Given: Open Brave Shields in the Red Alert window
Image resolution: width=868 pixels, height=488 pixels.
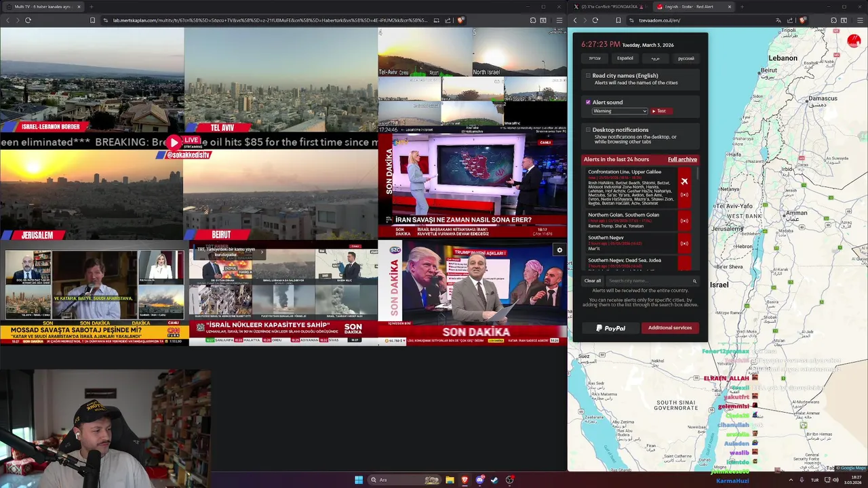Looking at the screenshot, I should [802, 20].
